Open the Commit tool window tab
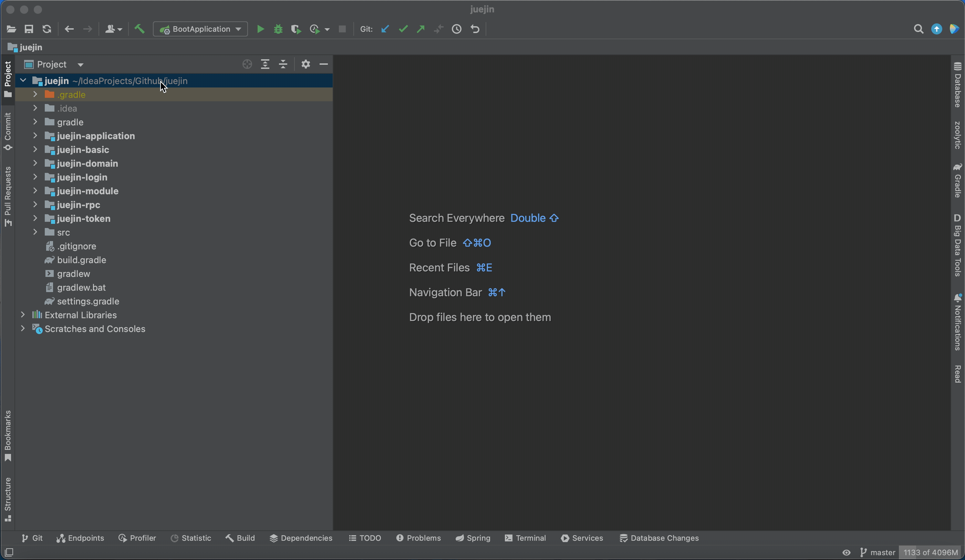Image resolution: width=965 pixels, height=560 pixels. [x=8, y=131]
